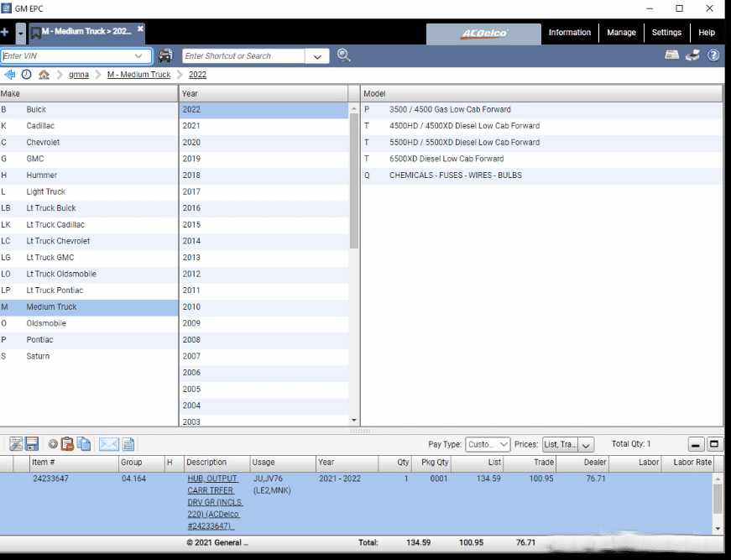Click the paste clipboard icon in parts list toolbar

[x=67, y=444]
